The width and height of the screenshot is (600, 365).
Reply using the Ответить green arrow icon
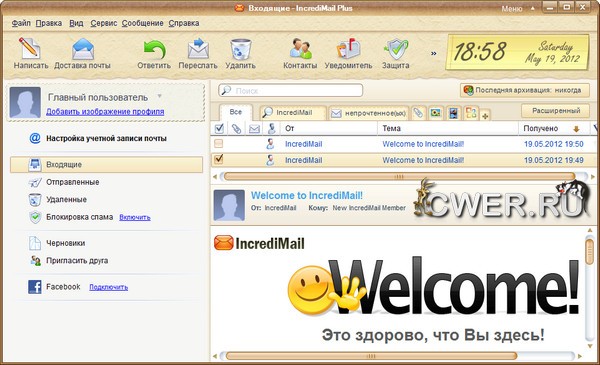[x=154, y=49]
